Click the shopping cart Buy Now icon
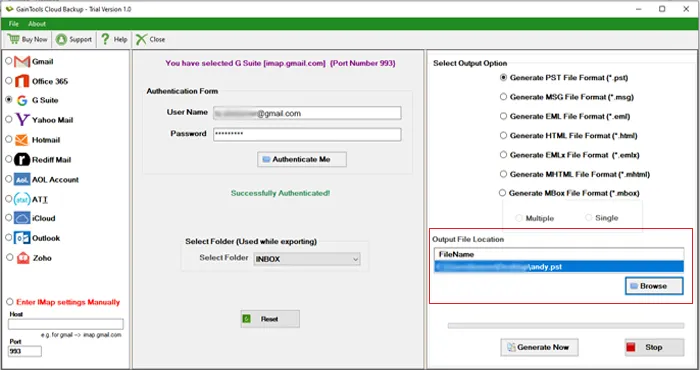Image resolution: width=700 pixels, height=370 pixels. tap(13, 39)
